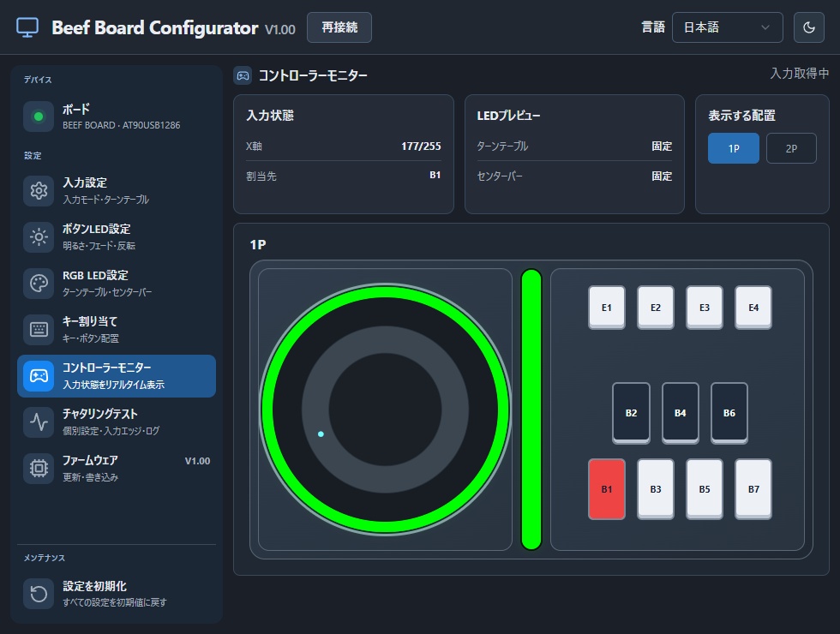840x634 pixels.
Task: Toggle dark mode with the moon icon
Action: (809, 27)
